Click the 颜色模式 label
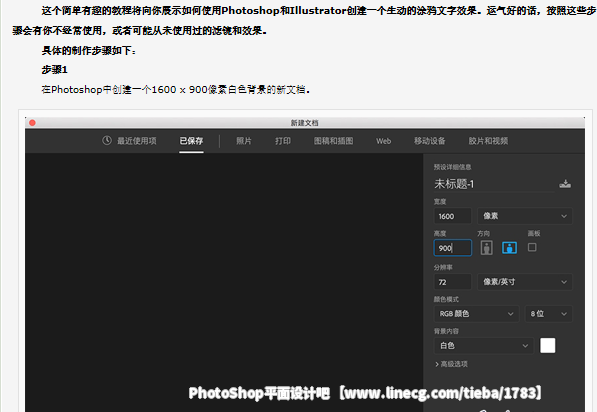This screenshot has width=597, height=412. 446,299
